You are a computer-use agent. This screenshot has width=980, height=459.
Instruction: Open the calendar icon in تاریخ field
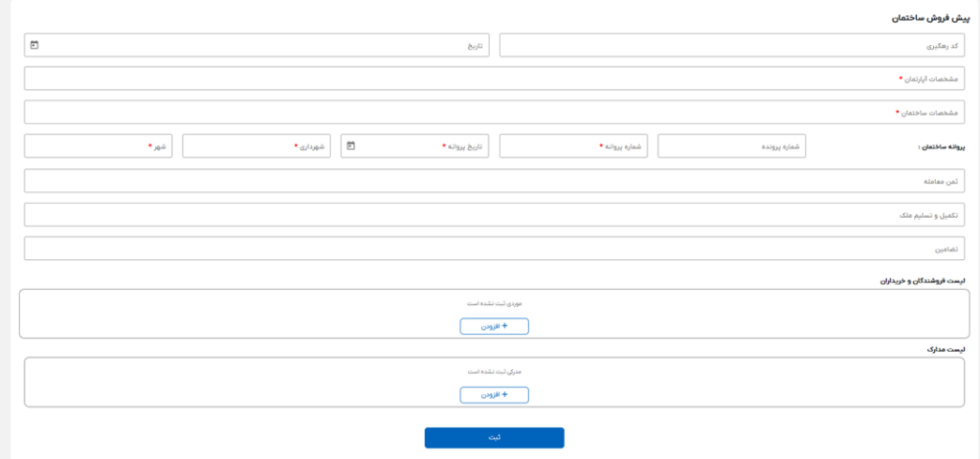point(34,45)
